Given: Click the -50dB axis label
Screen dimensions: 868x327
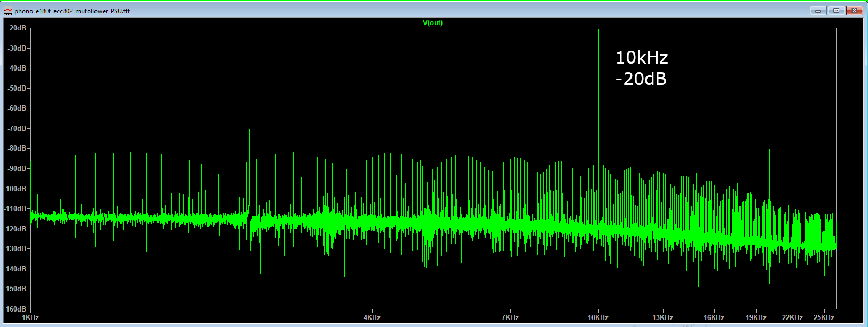Looking at the screenshot, I should pos(17,88).
